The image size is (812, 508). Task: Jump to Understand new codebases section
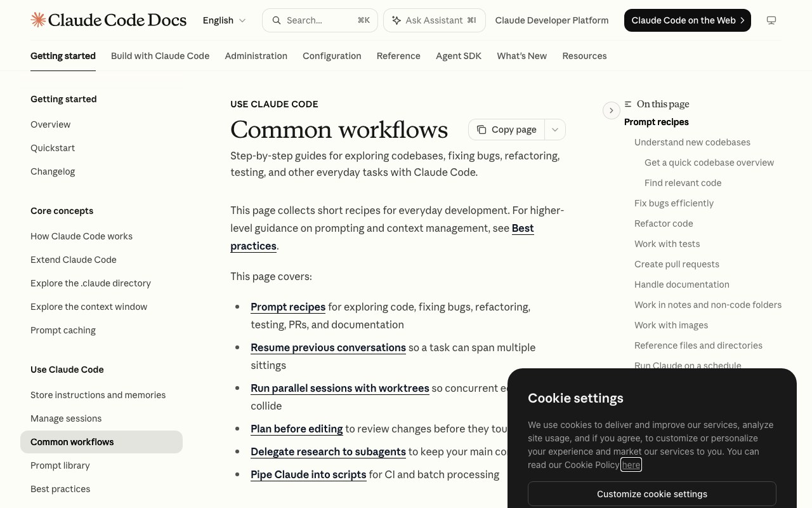pos(692,142)
